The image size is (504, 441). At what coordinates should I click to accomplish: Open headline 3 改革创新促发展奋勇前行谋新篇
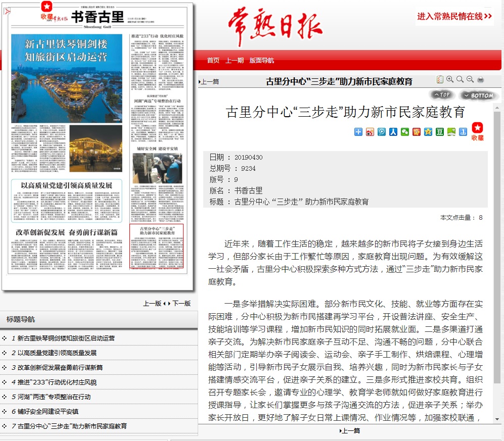click(60, 368)
